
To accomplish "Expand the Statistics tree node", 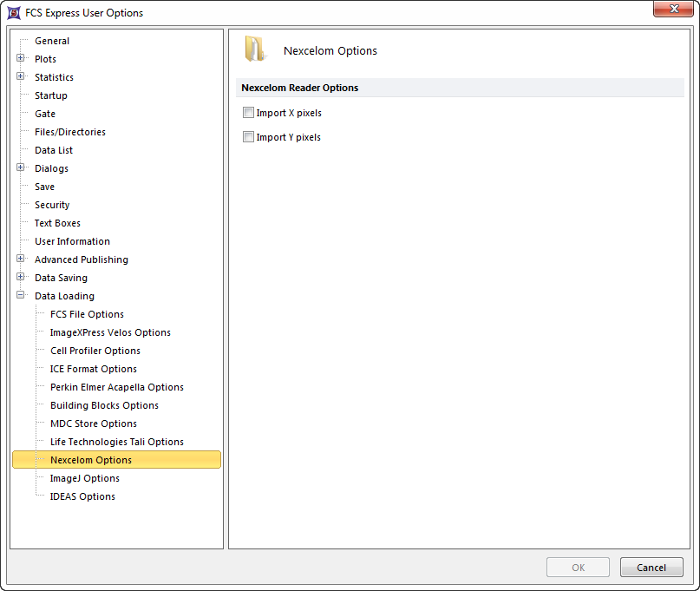I will pyautogui.click(x=20, y=76).
